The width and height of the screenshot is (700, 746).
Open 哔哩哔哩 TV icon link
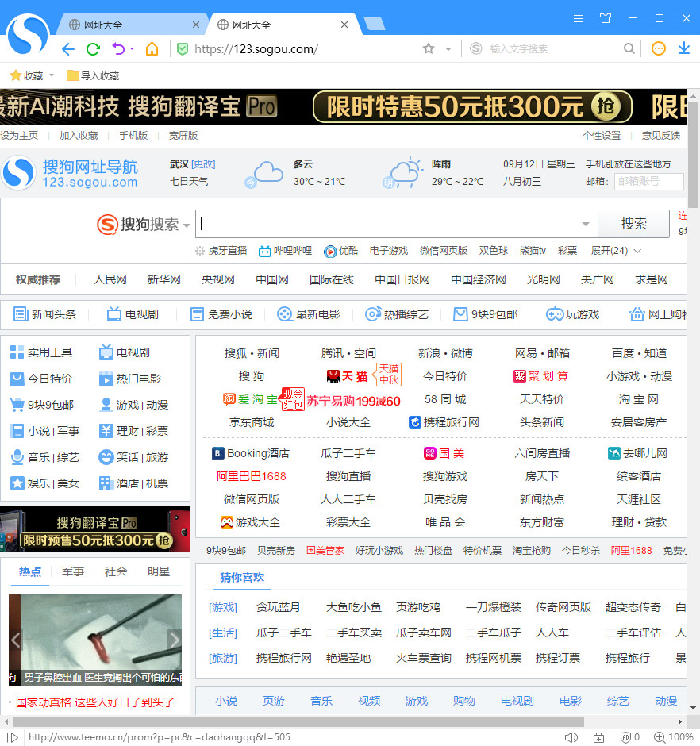click(285, 251)
